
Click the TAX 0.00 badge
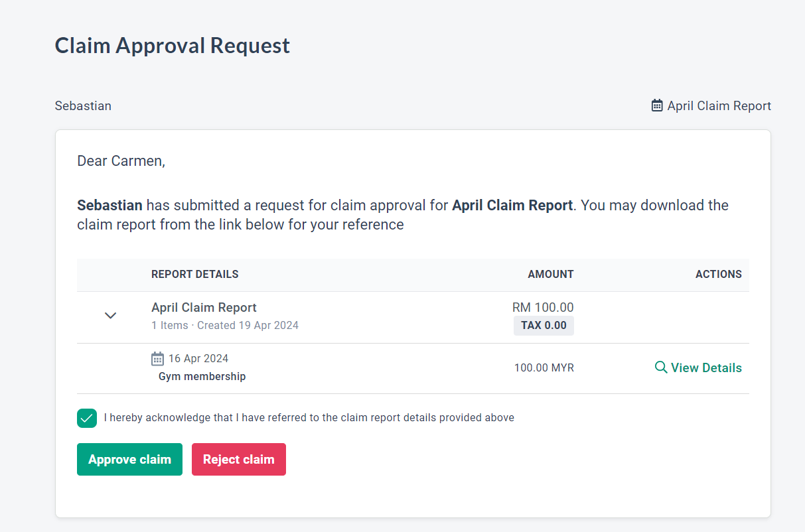point(544,326)
